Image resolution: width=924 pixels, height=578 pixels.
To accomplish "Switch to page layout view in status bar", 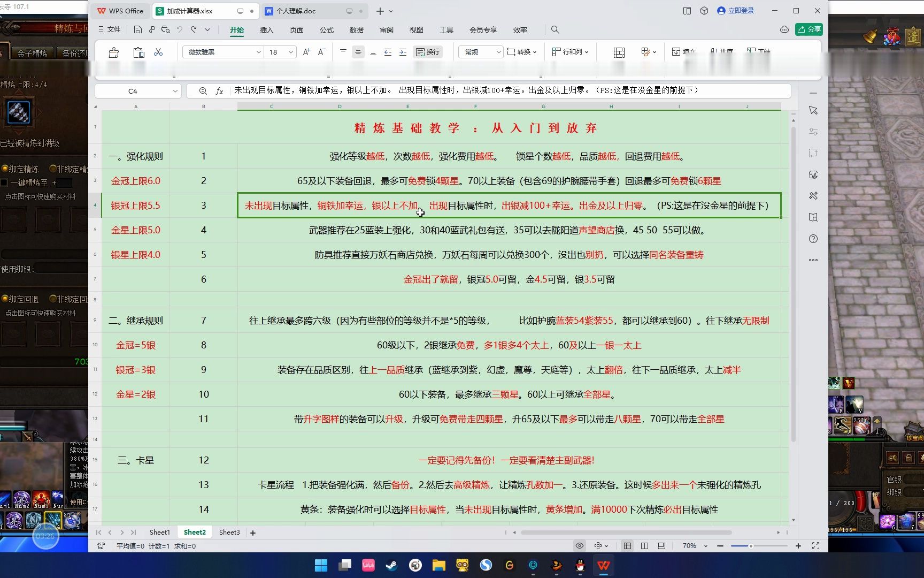I will [x=644, y=546].
